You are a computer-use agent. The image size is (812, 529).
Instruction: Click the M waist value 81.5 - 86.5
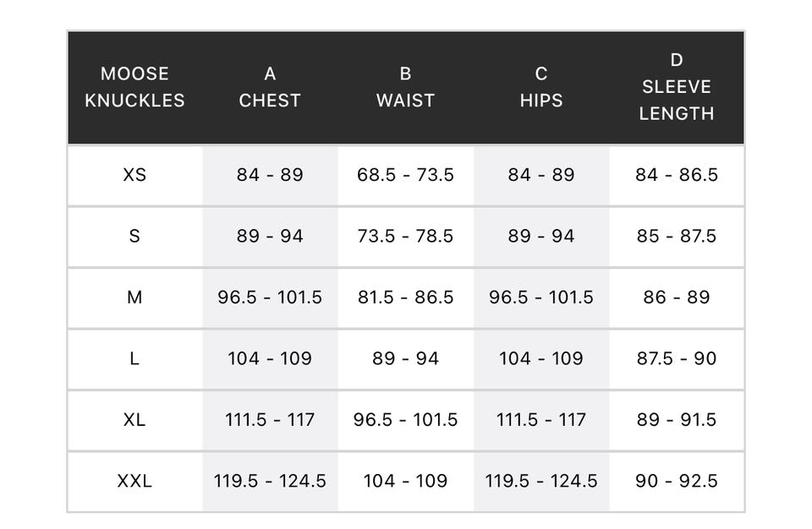[x=405, y=297]
